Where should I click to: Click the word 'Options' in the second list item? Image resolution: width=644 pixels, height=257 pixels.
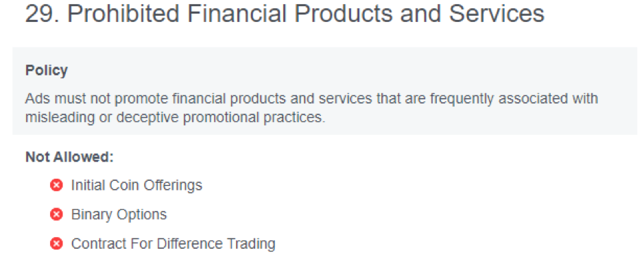[x=142, y=215]
